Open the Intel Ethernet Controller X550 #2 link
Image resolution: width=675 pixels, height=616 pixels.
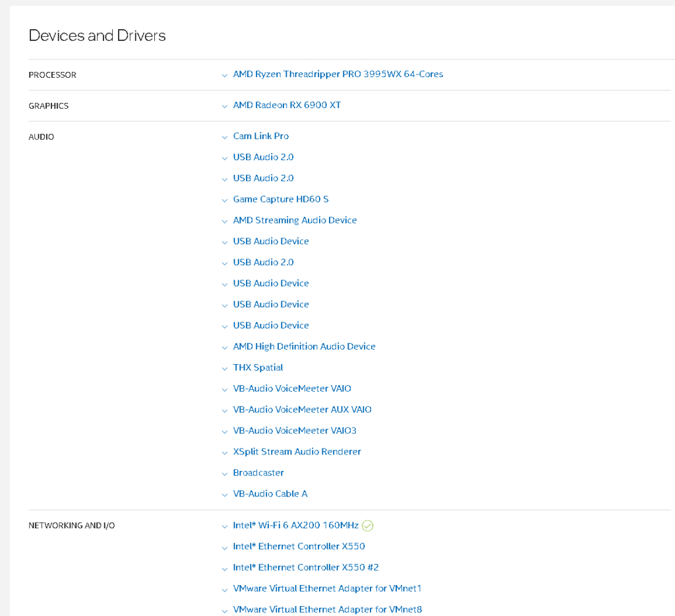[x=306, y=567]
